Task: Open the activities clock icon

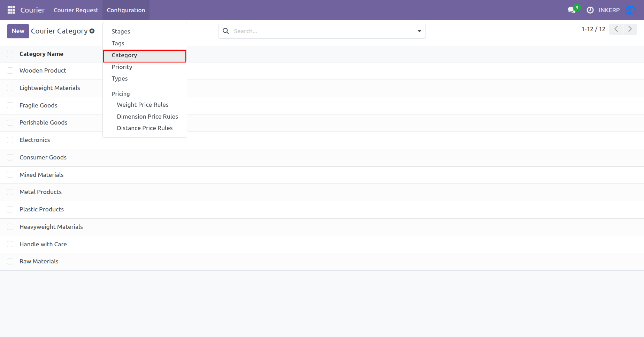Action: [x=590, y=10]
